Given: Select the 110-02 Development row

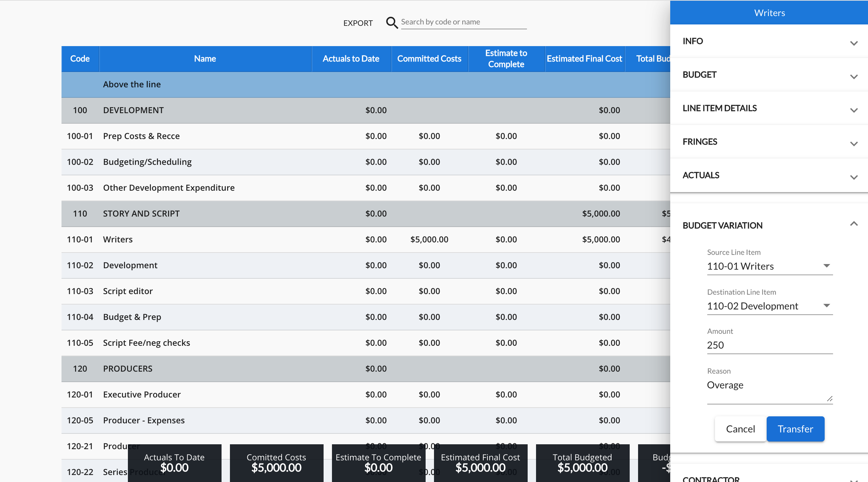Looking at the screenshot, I should pos(130,265).
